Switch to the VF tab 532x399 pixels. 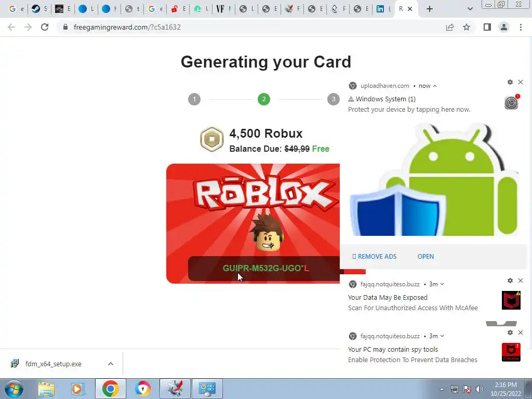pos(223,9)
